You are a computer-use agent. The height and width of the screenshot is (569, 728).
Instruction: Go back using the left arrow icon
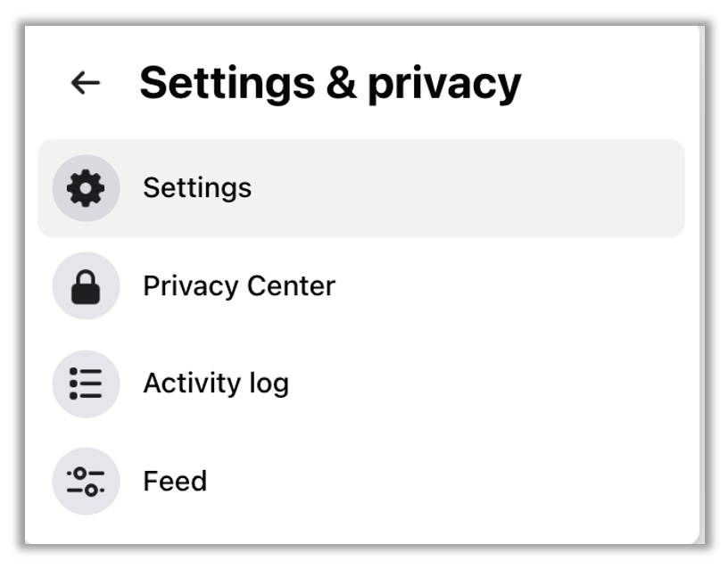point(86,83)
